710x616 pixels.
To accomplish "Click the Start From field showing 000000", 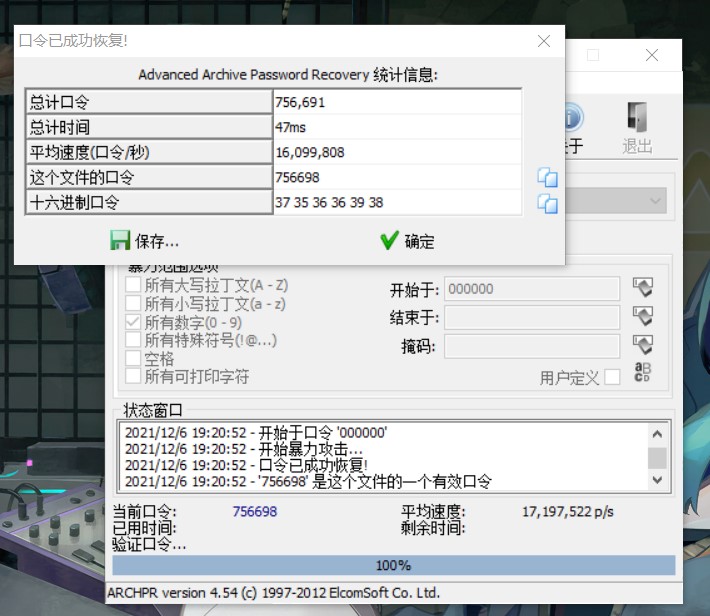I will (x=532, y=289).
